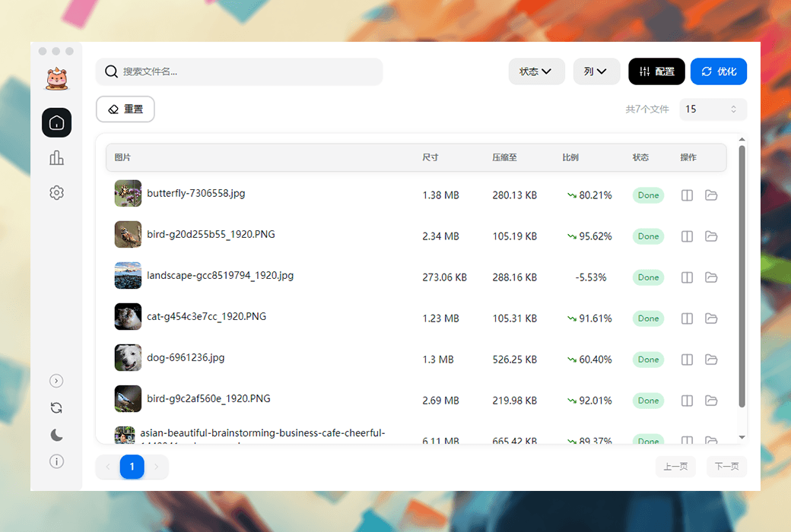Open the page-size selector showing 15
This screenshot has height=532, width=791.
click(712, 109)
